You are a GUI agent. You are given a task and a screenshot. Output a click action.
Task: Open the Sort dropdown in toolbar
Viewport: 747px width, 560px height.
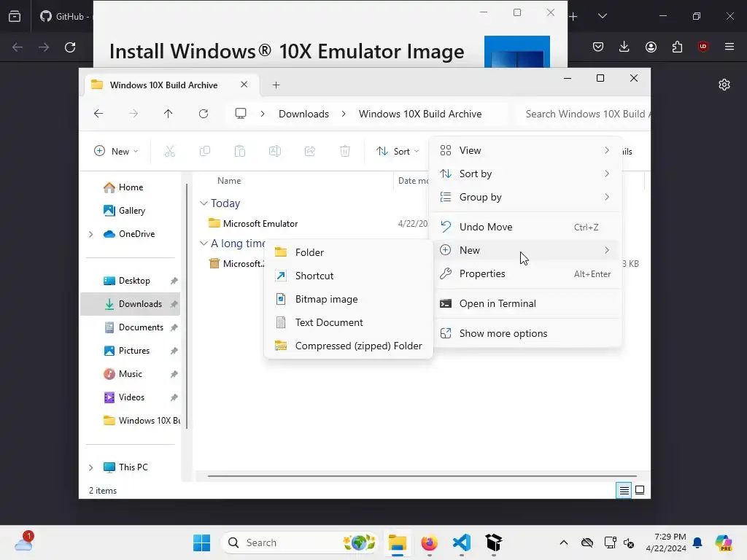pos(398,152)
